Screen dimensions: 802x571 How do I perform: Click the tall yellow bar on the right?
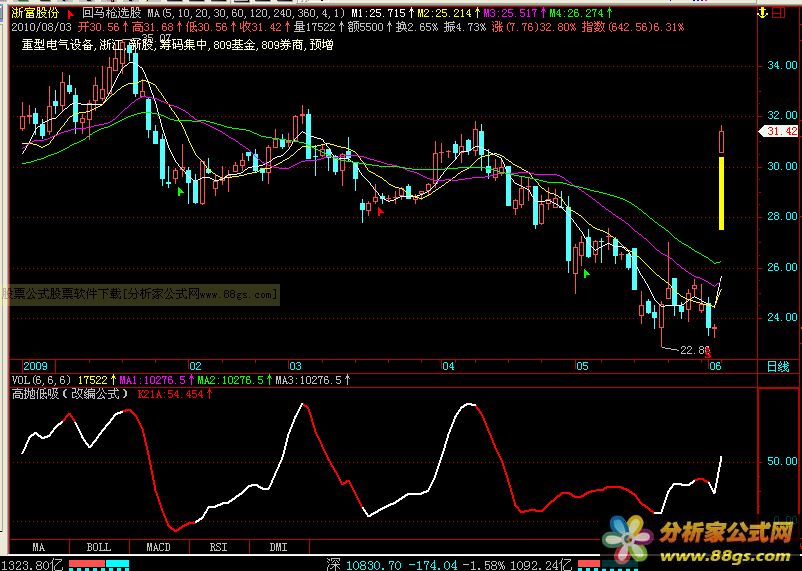pos(721,193)
